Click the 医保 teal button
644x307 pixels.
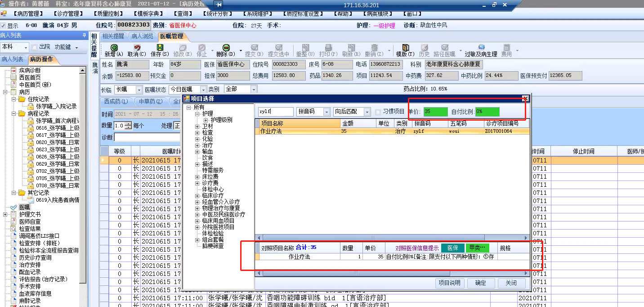coord(452,248)
